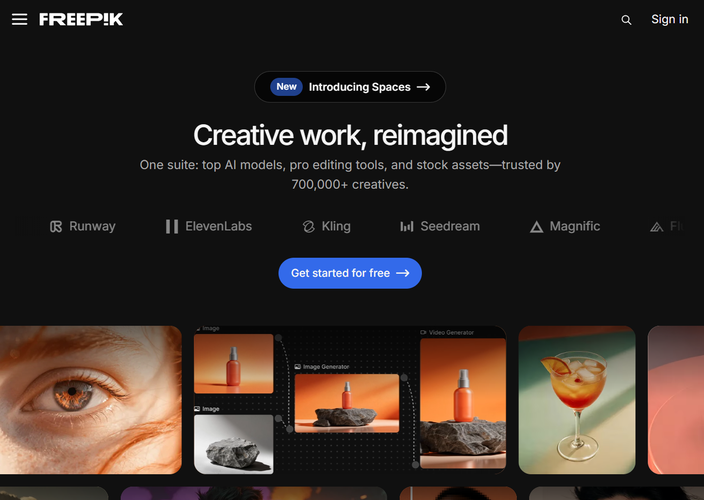
Task: Click the arrow in the Spaces pill
Action: coord(423,87)
